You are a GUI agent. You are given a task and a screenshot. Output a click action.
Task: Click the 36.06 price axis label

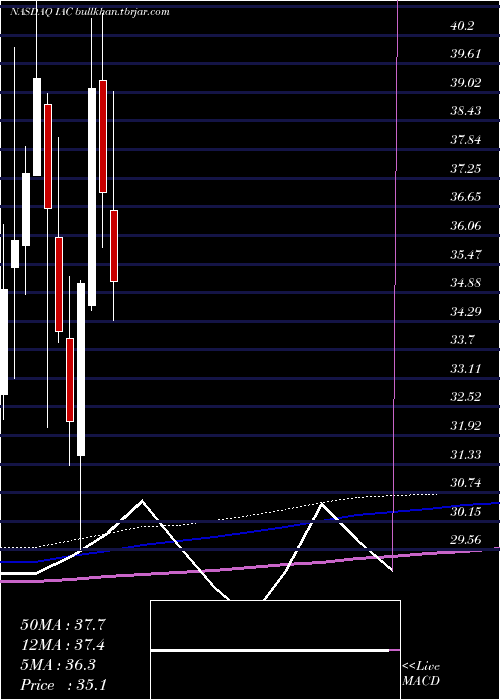[466, 225]
